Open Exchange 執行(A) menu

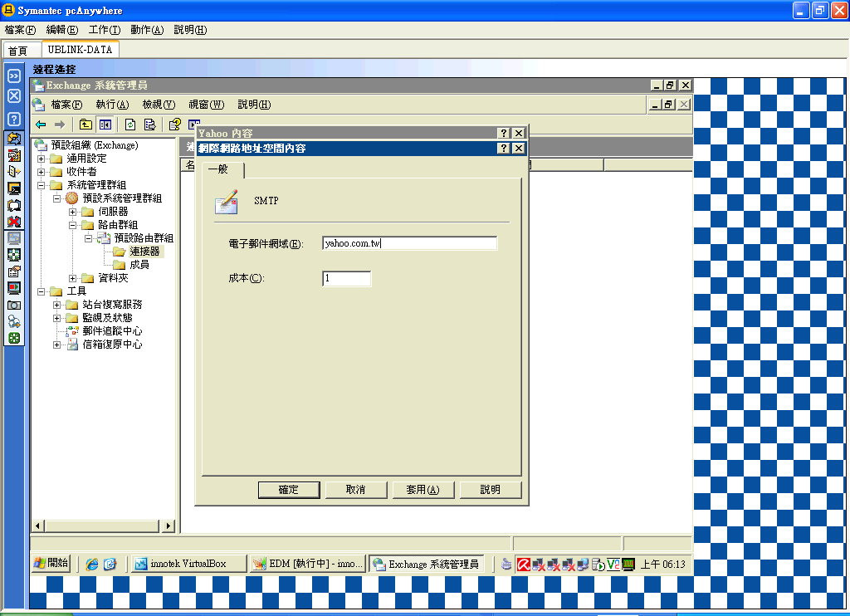(x=112, y=105)
